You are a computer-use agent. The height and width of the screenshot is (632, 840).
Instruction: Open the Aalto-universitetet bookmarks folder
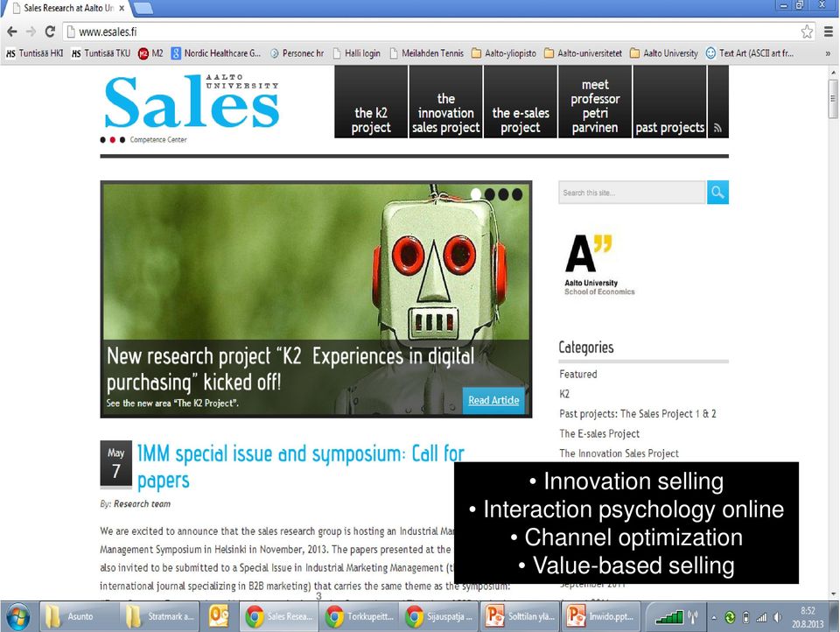pos(583,53)
